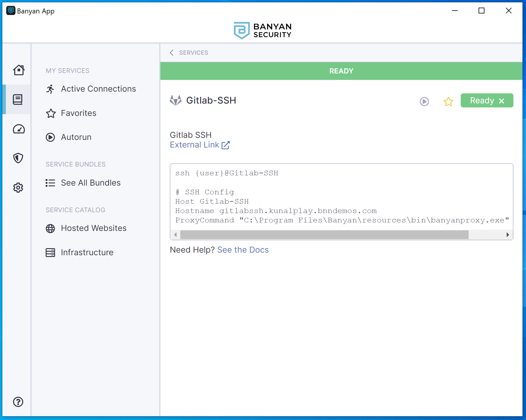The width and height of the screenshot is (526, 420).
Task: Click the SERVICE BUNDLES section header
Action: (x=76, y=164)
